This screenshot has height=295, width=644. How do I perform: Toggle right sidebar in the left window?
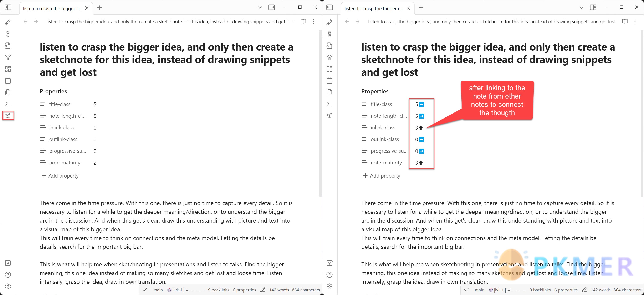point(271,7)
